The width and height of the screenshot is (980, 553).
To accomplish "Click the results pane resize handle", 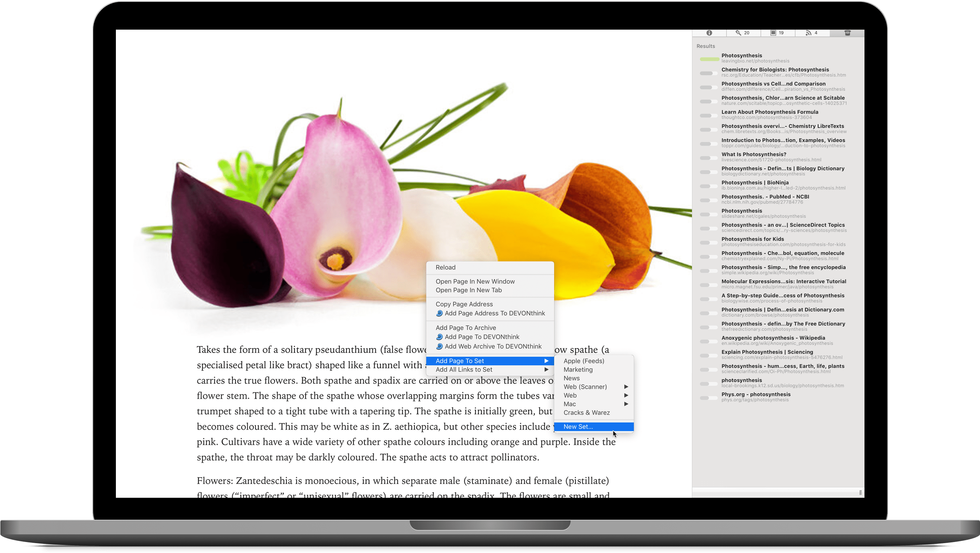I will pyautogui.click(x=860, y=493).
